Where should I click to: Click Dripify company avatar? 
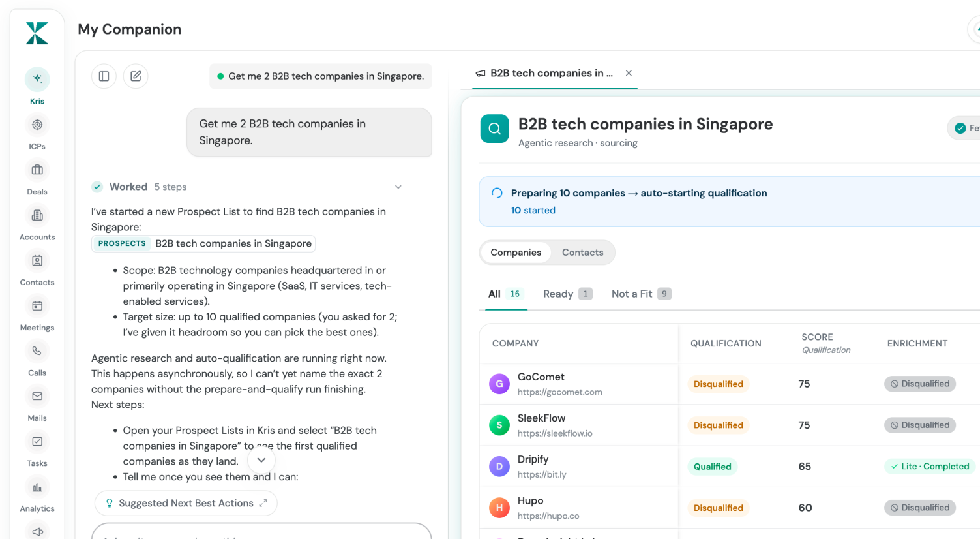click(499, 467)
